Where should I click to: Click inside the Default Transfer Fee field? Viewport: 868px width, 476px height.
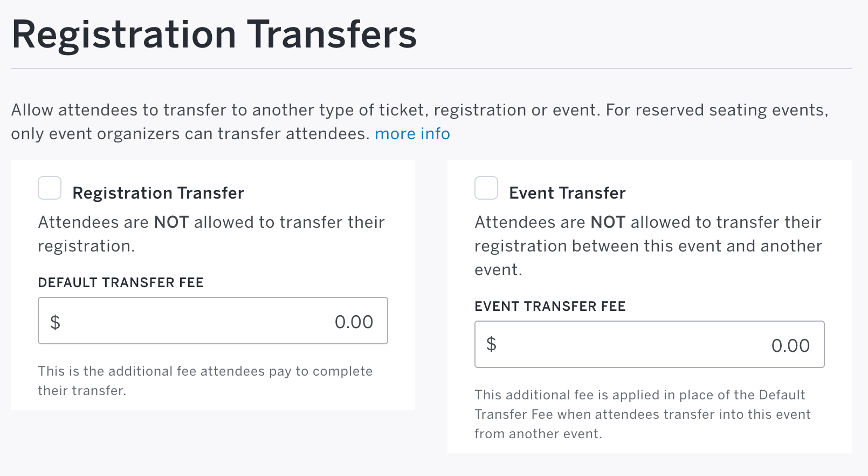(212, 321)
